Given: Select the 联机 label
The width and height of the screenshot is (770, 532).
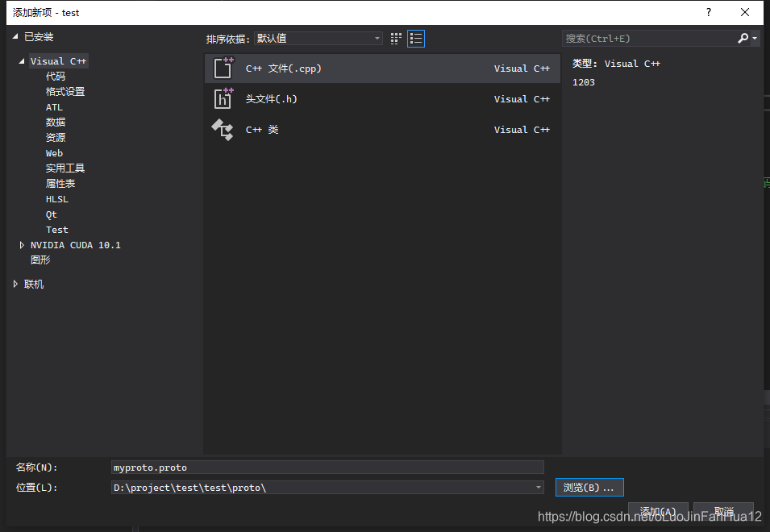Looking at the screenshot, I should (34, 285).
